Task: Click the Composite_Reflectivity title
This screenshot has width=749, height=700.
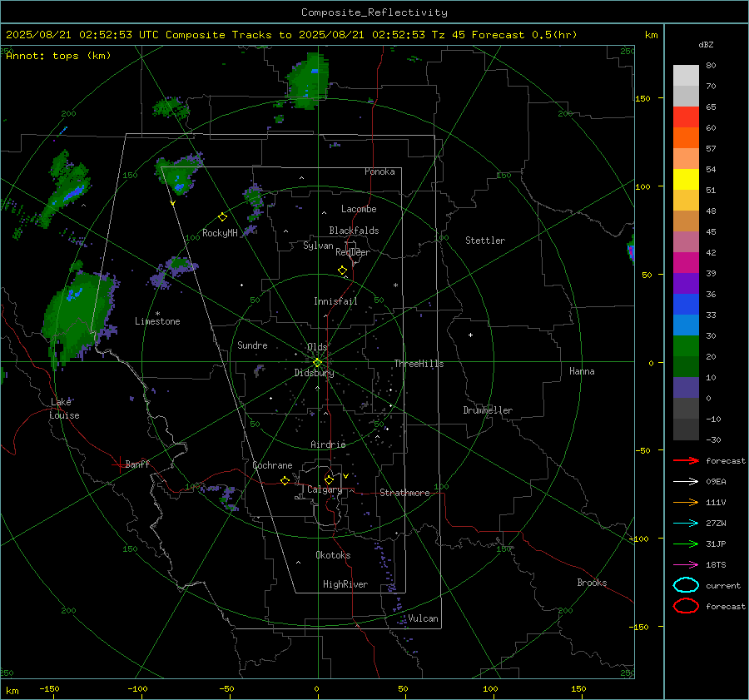Action: (x=374, y=12)
